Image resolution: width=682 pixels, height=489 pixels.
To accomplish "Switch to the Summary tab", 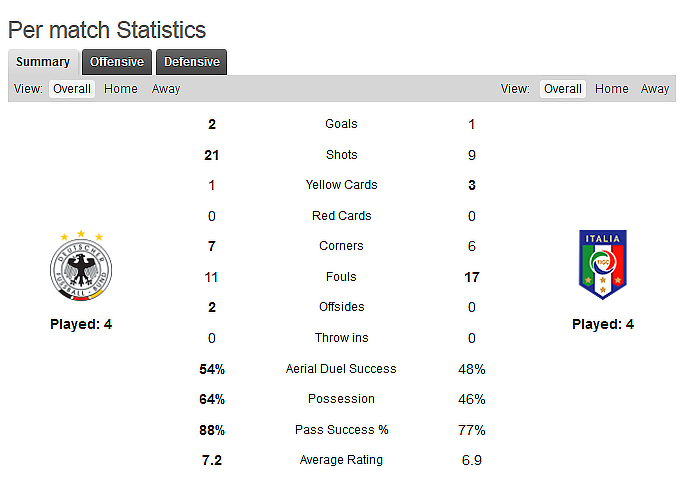I will 43,62.
